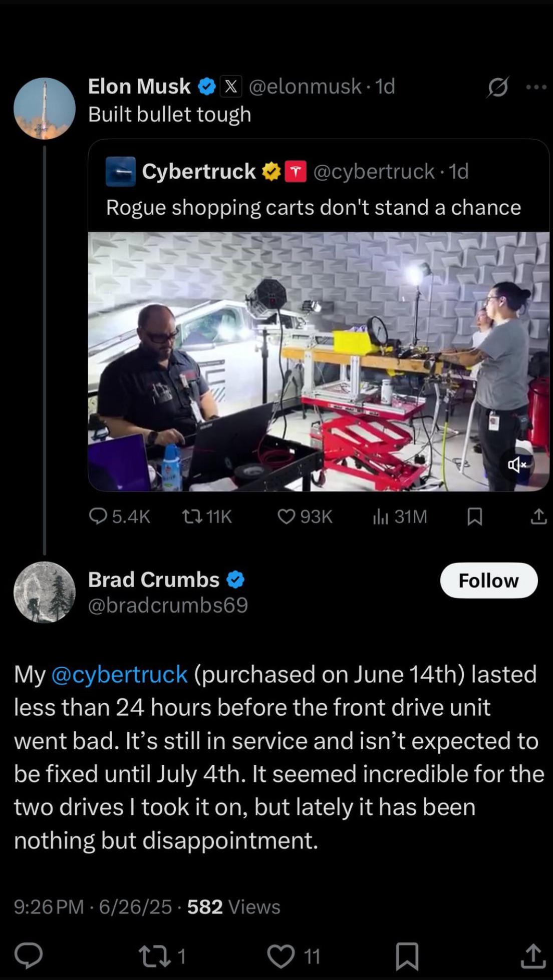Open Elon Musk's rocket profile picture
553x980 pixels.
tap(45, 108)
